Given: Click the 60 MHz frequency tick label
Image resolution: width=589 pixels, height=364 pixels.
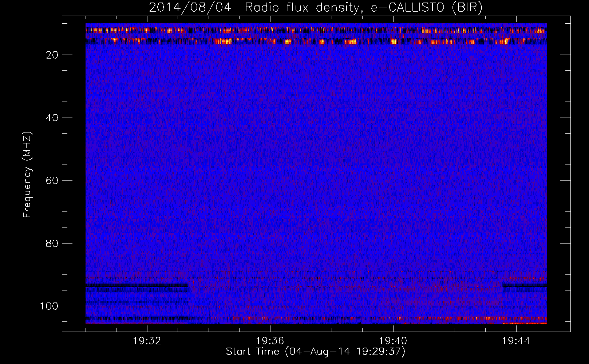Looking at the screenshot, I should click(52, 181).
